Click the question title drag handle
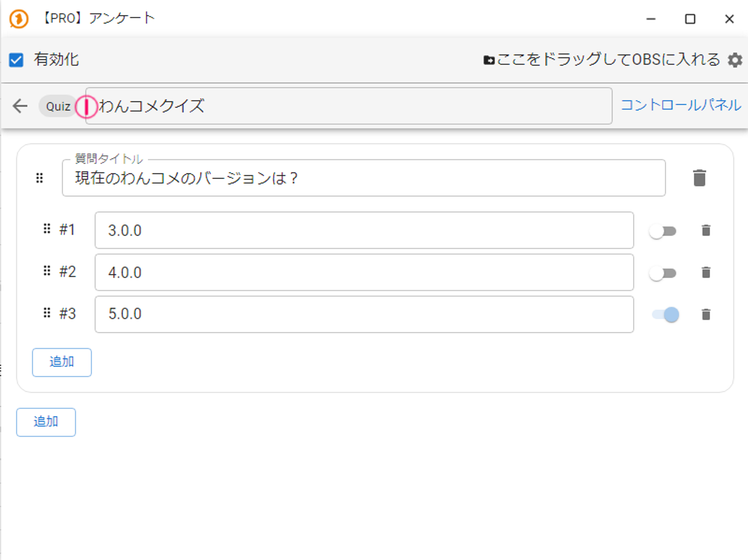Viewport: 748px width, 560px height. pyautogui.click(x=40, y=178)
